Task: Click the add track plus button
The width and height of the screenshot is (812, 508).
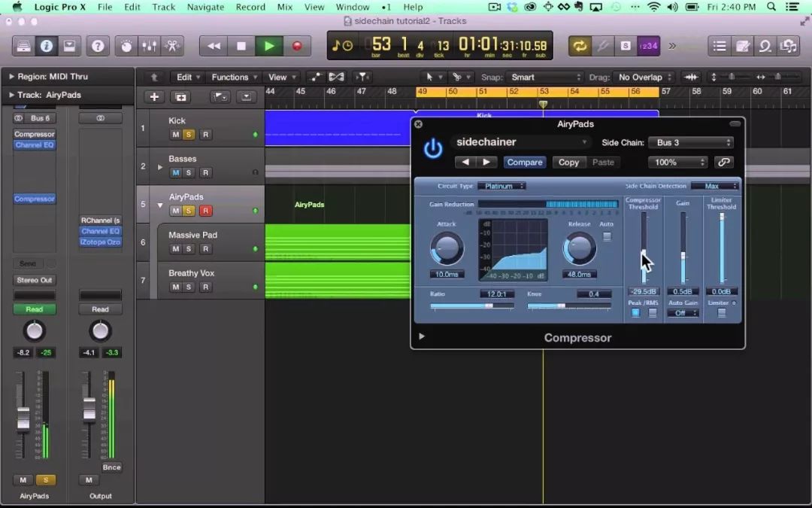Action: (x=154, y=97)
